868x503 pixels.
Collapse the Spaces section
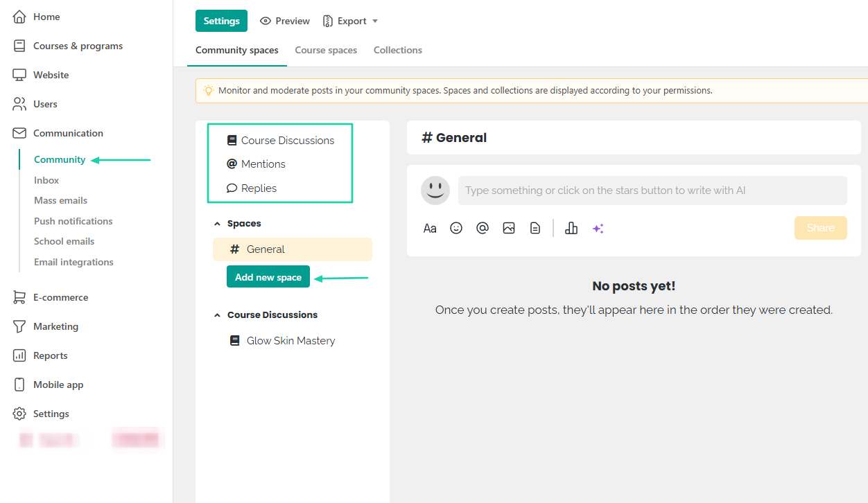click(238, 224)
